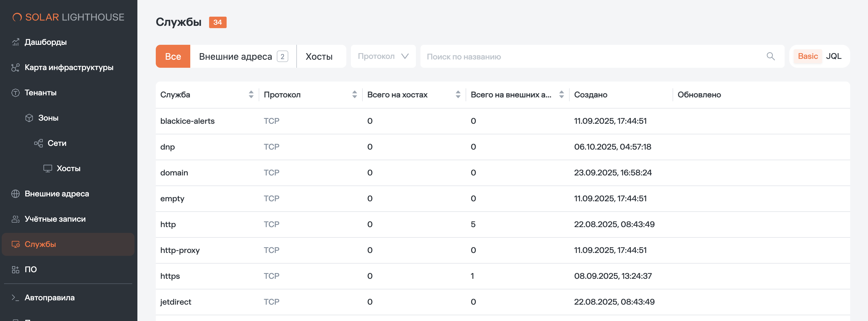Sort by Всего на хостах arrows
Image resolution: width=868 pixels, height=321 pixels.
(458, 94)
